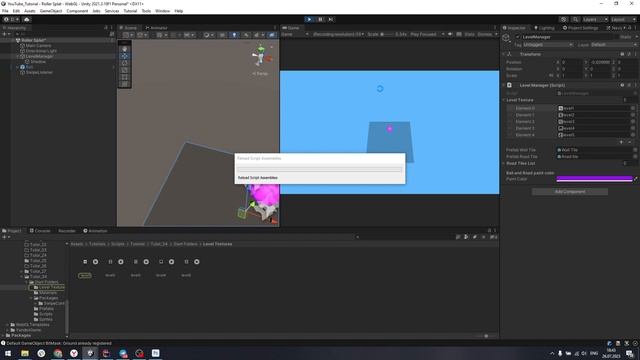The width and height of the screenshot is (640, 360).
Task: Select LevelManager in Hierarchy
Action: point(39,56)
